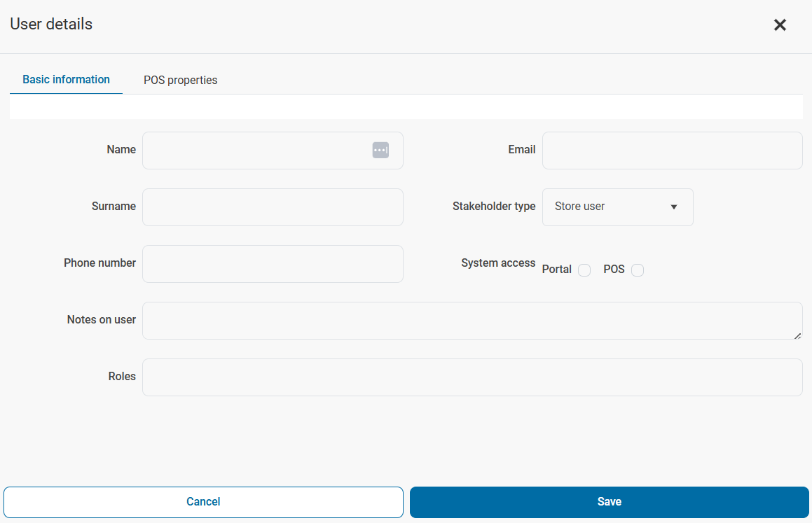Click into the Email input field
The height and width of the screenshot is (523, 812).
[x=672, y=151]
